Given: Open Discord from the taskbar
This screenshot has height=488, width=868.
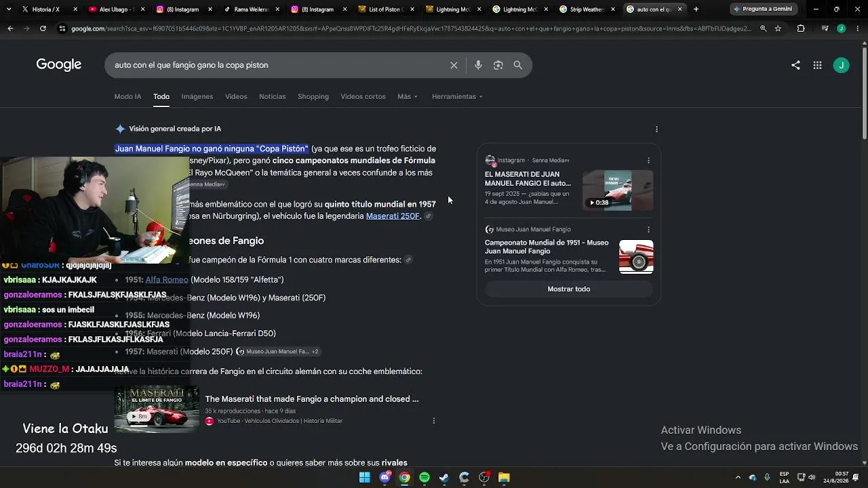Looking at the screenshot, I should coord(385,477).
